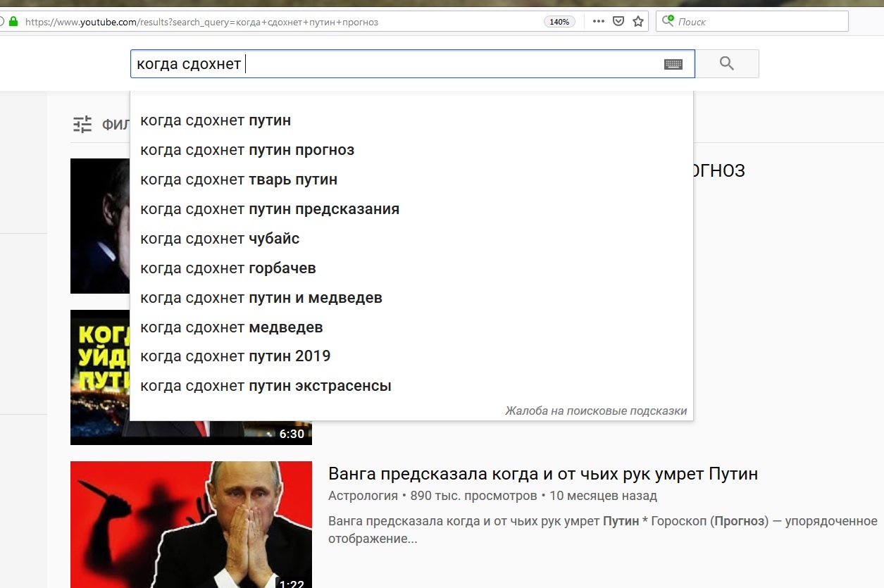Choose suggestion "когда сдохнет горбачев"

coord(411,268)
